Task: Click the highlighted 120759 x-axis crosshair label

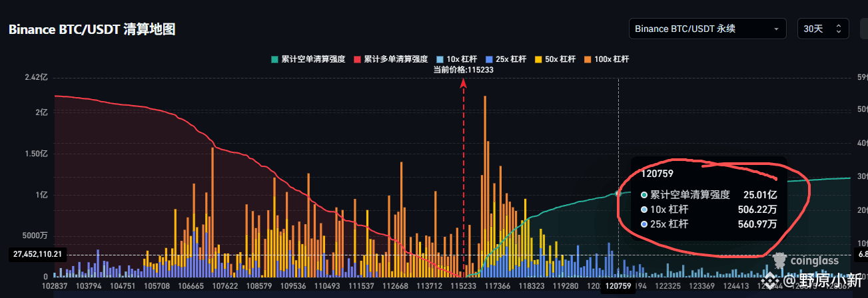Action: point(618,286)
